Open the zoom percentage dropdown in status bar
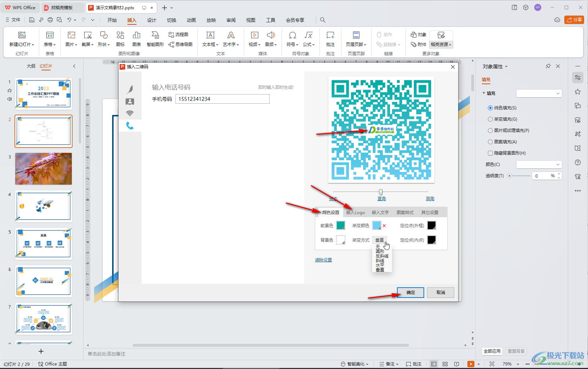588x369 pixels. (x=518, y=364)
